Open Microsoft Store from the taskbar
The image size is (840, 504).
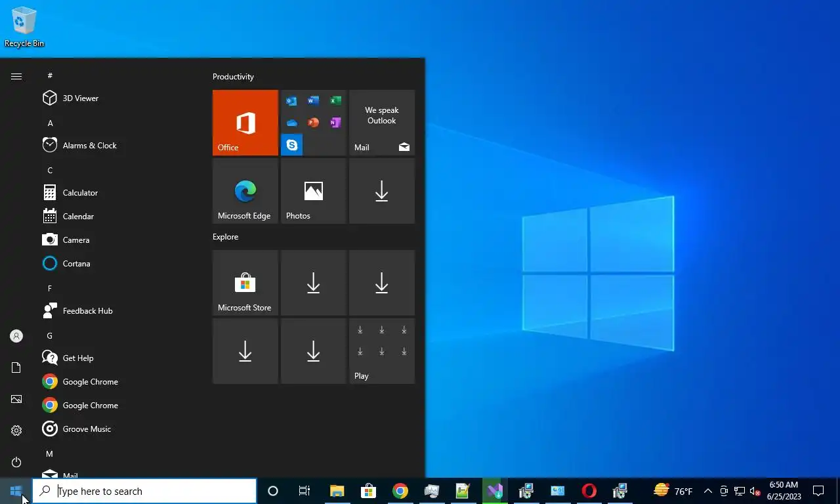pos(368,491)
